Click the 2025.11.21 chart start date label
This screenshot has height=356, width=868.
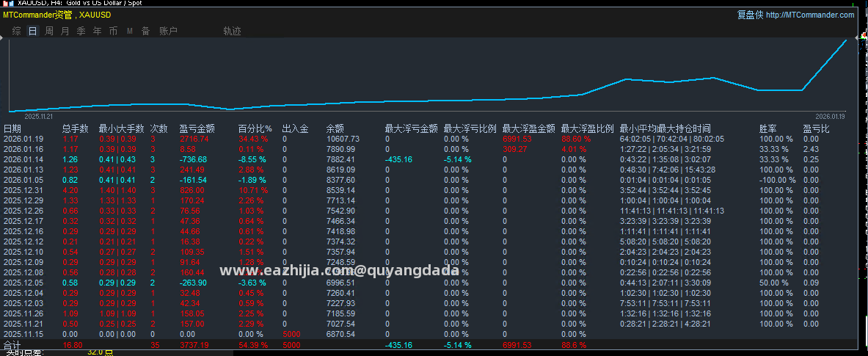click(39, 117)
